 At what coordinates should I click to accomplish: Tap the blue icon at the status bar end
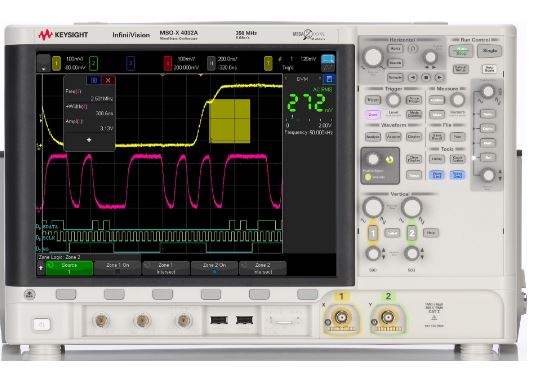328,63
